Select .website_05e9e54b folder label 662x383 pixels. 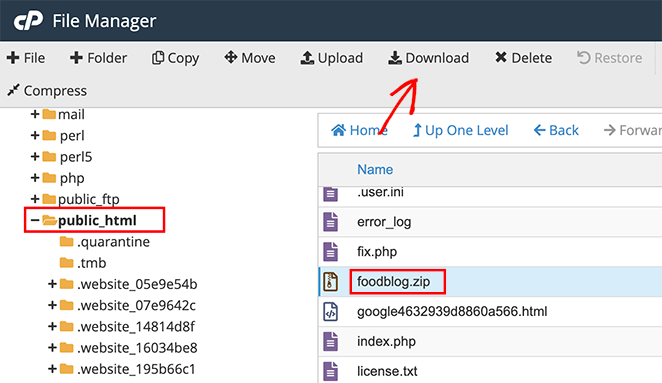click(137, 284)
